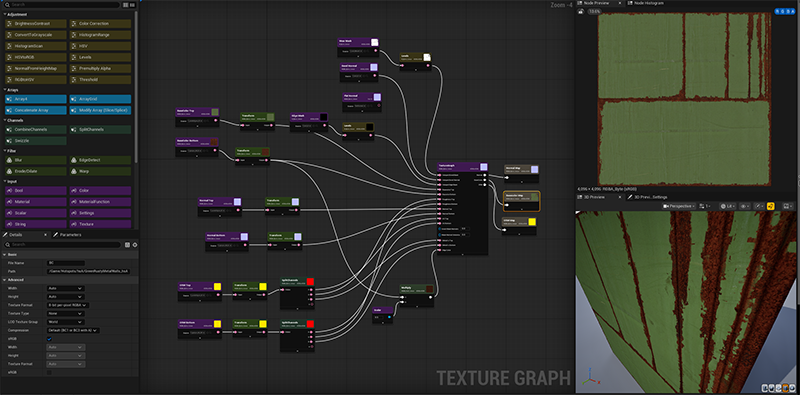This screenshot has height=395, width=800.
Task: Click the Modify Array (Slice/Splice) icon
Action: point(74,110)
